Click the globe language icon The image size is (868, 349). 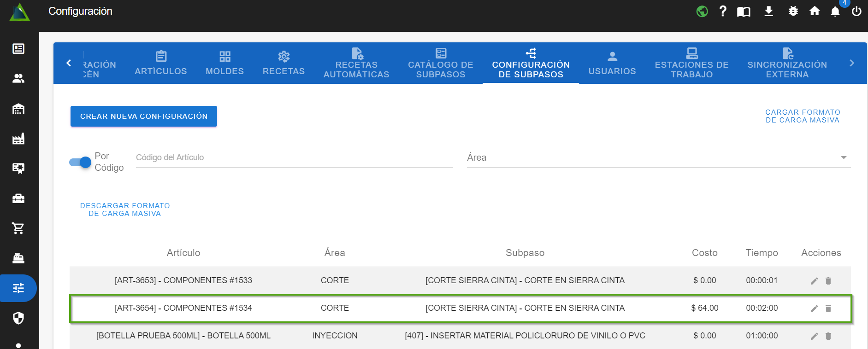(x=702, y=11)
